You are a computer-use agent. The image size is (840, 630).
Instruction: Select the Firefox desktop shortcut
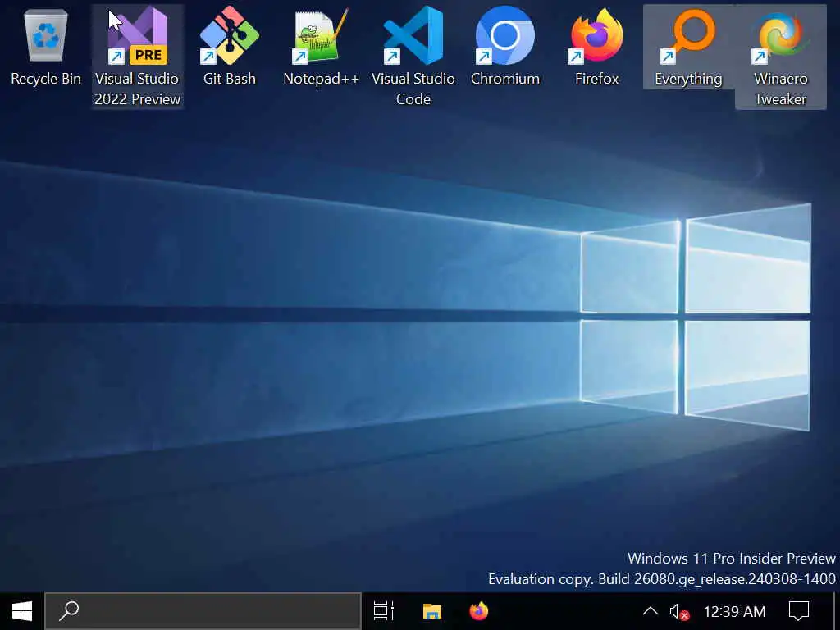[597, 47]
